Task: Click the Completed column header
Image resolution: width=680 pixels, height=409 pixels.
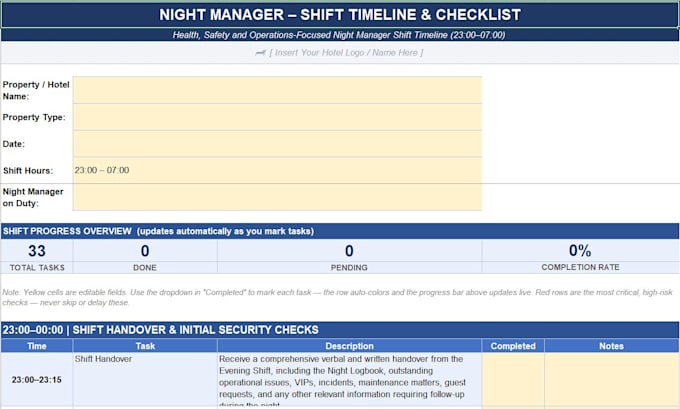Action: (513, 346)
